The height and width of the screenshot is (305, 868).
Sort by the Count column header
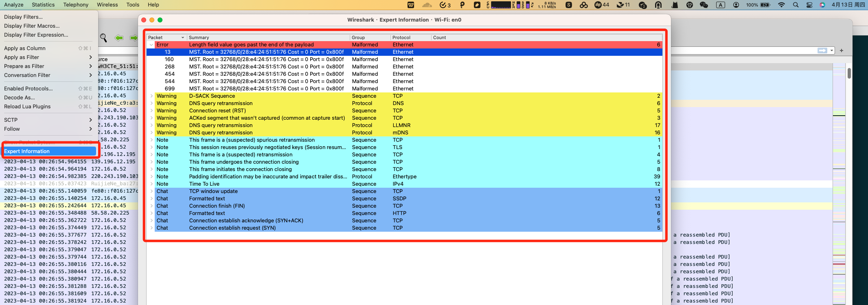coord(547,37)
